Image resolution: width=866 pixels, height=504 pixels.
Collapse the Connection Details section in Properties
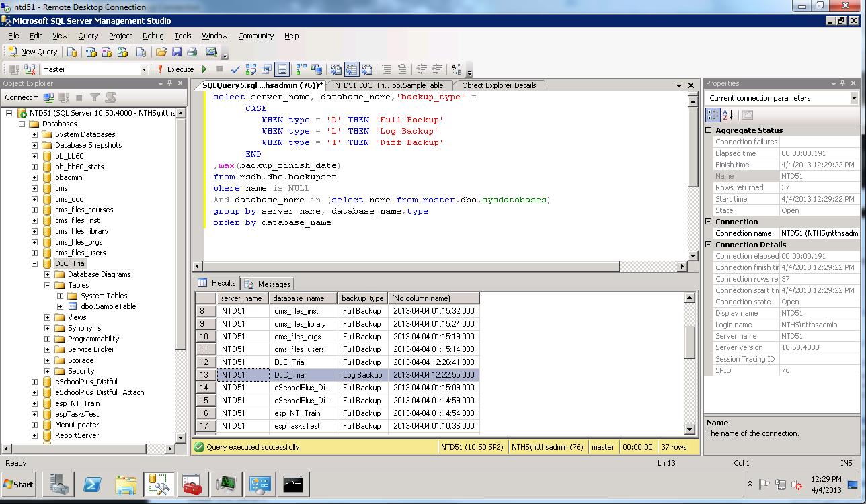tap(709, 245)
